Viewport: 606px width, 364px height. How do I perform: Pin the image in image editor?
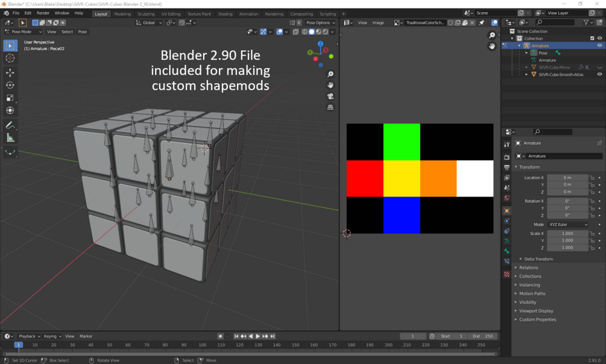click(482, 23)
